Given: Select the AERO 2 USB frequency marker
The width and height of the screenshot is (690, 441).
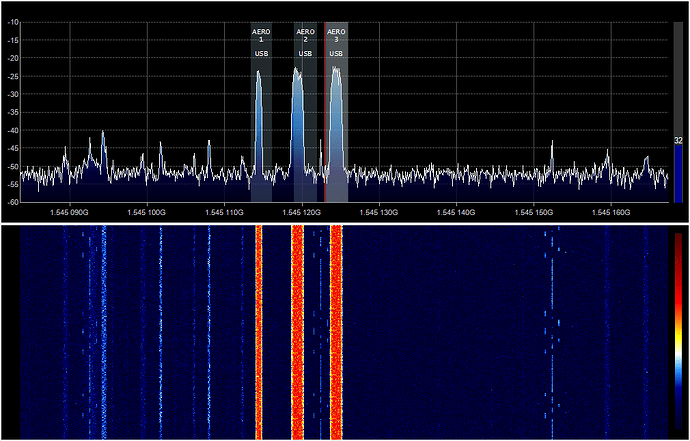Looking at the screenshot, I should 305,112.
